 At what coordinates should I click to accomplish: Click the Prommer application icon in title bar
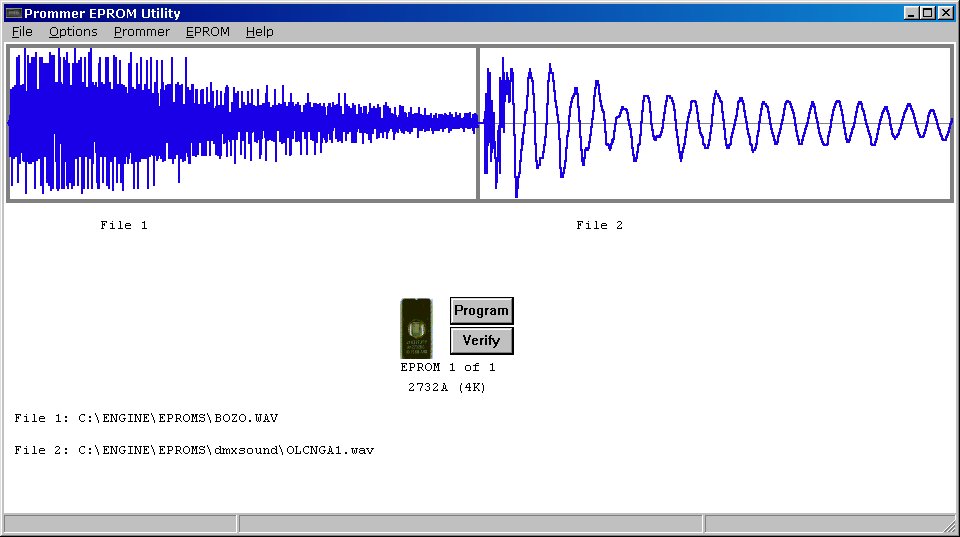coord(13,13)
